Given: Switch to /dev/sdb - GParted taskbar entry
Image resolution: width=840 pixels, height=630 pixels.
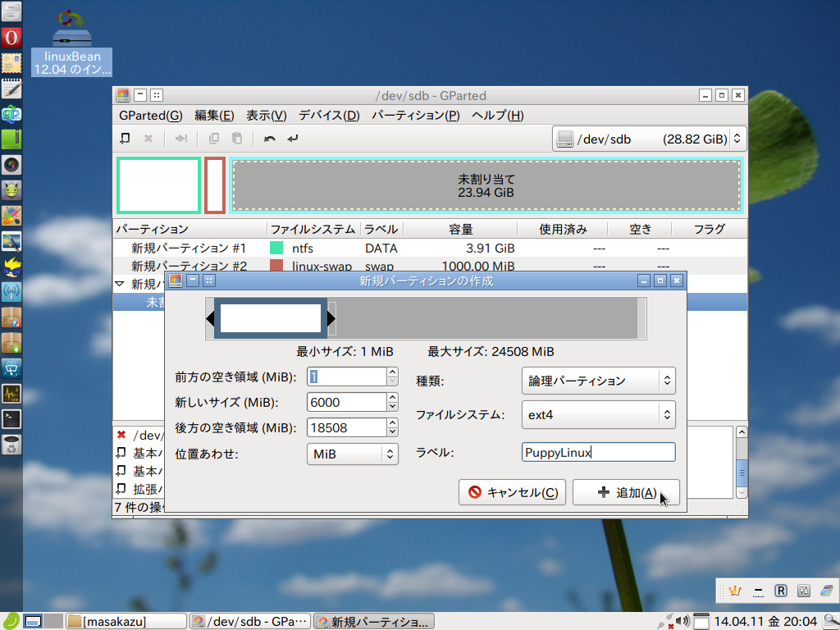Looking at the screenshot, I should 251,622.
